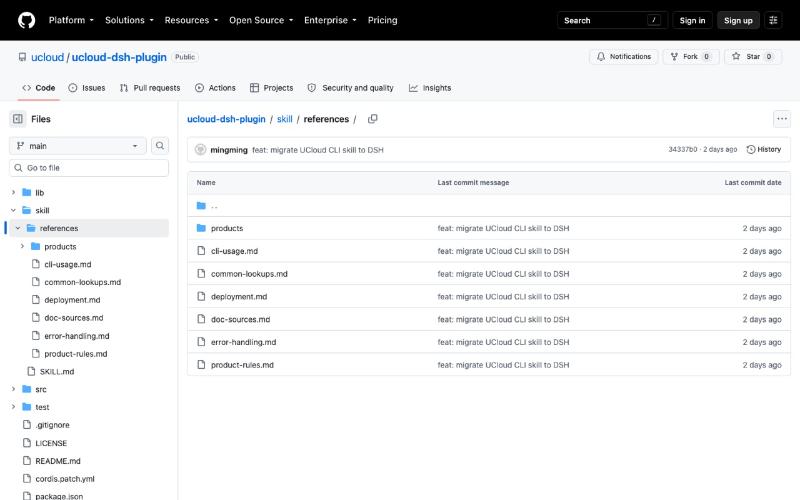Expand the Open Source menu
The width and height of the screenshot is (800, 500).
coord(261,20)
